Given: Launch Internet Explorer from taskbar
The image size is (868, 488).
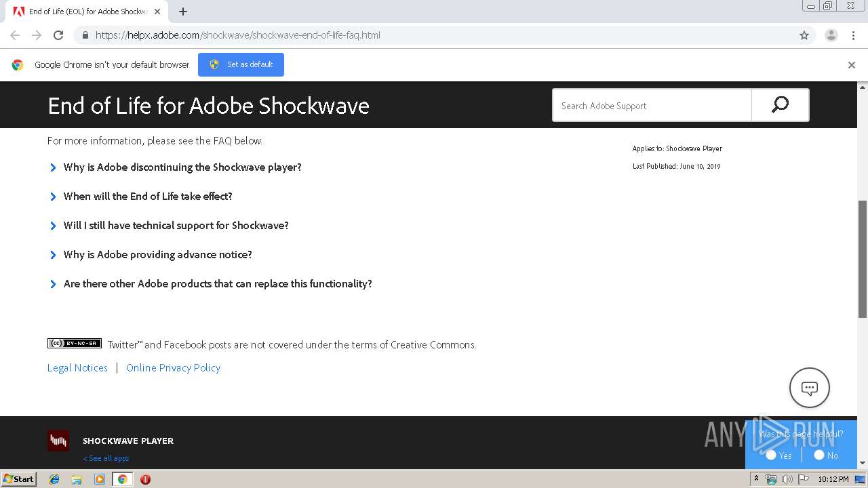Looking at the screenshot, I should pos(54,479).
